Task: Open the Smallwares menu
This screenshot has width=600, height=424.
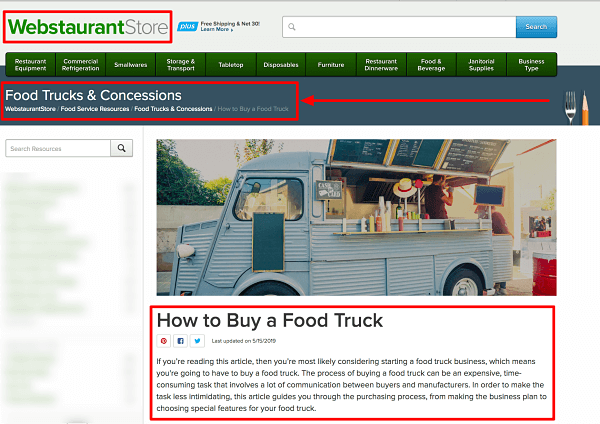Action: [x=130, y=65]
